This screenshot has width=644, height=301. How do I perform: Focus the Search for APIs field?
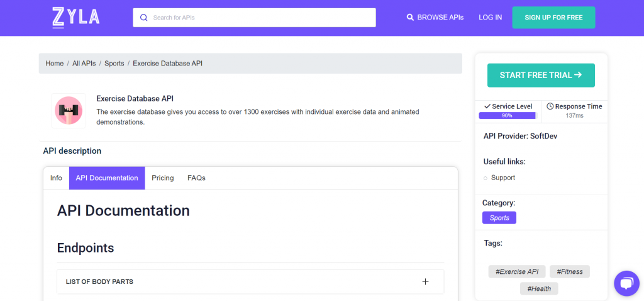click(x=254, y=18)
